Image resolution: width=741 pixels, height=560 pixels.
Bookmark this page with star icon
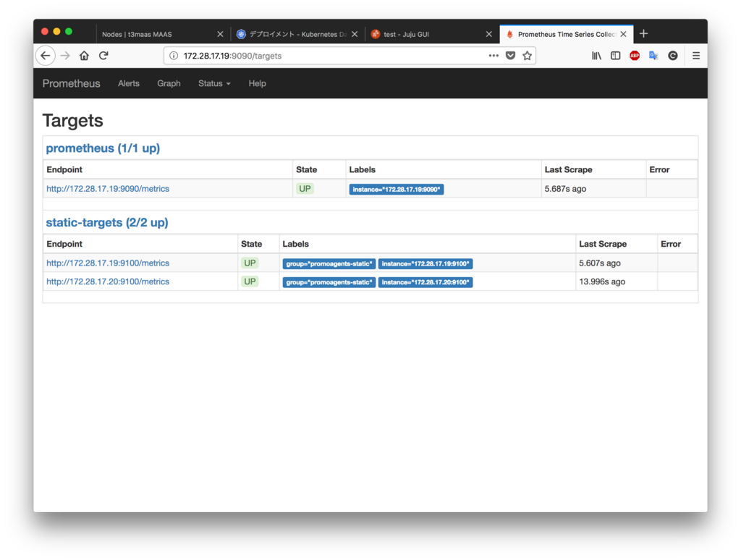pos(528,56)
